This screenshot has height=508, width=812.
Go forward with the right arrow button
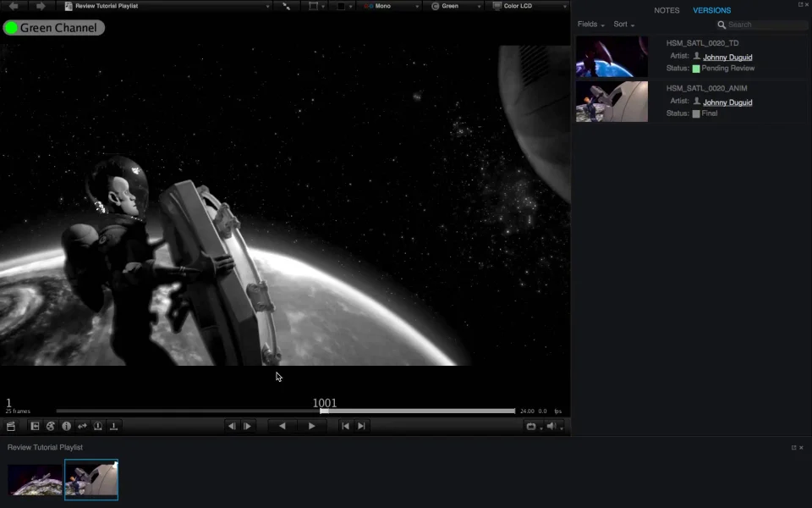click(x=41, y=6)
